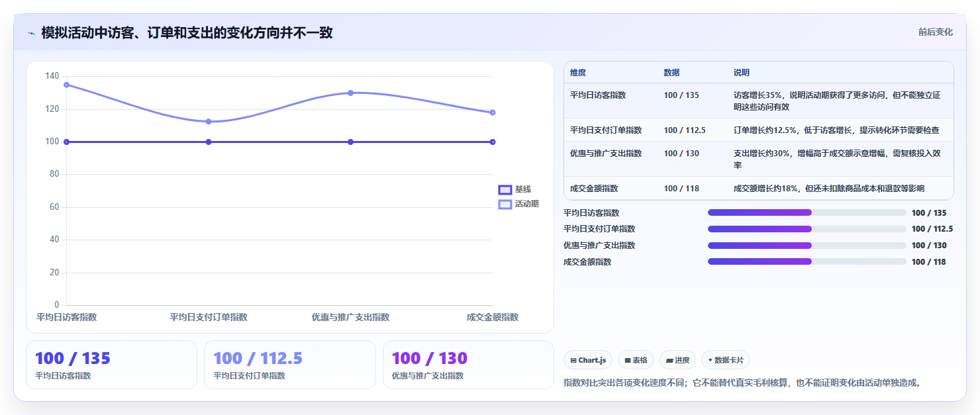Click the description starting 成交额增长约18%

point(829,189)
